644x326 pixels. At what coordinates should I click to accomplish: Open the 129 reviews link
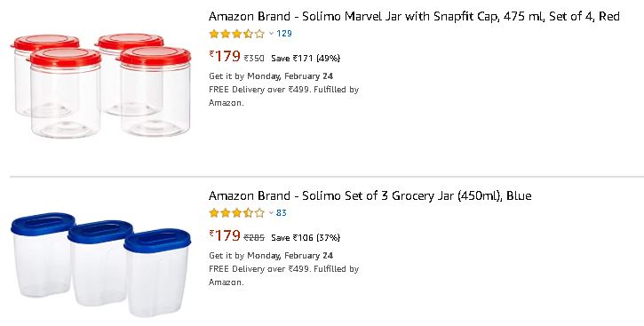point(284,34)
